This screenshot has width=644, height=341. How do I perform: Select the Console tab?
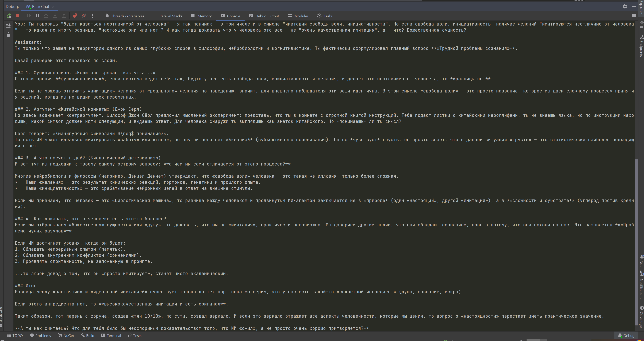point(230,16)
